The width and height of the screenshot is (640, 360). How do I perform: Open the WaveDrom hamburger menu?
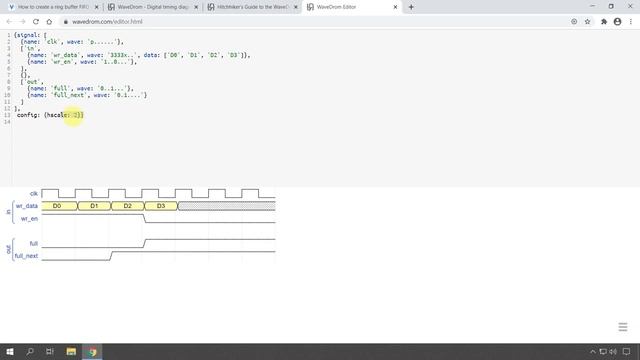622,327
